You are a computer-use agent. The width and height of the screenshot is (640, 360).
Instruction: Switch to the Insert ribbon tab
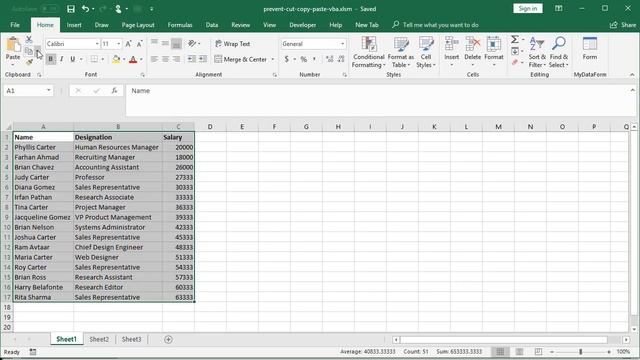74,25
